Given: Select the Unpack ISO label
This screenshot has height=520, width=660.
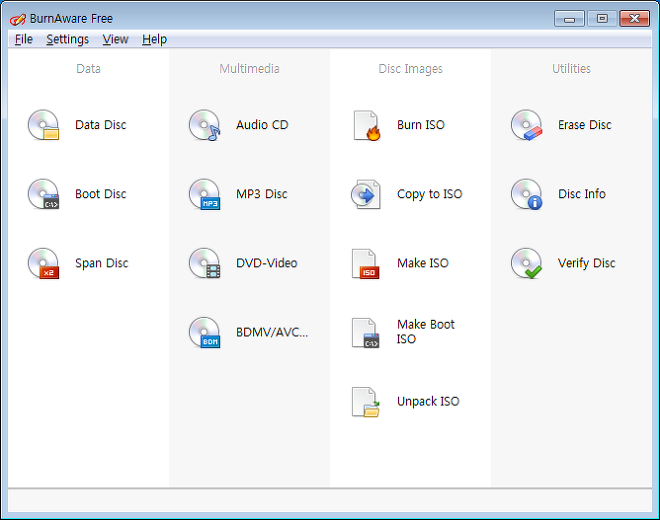Looking at the screenshot, I should pyautogui.click(x=428, y=402).
